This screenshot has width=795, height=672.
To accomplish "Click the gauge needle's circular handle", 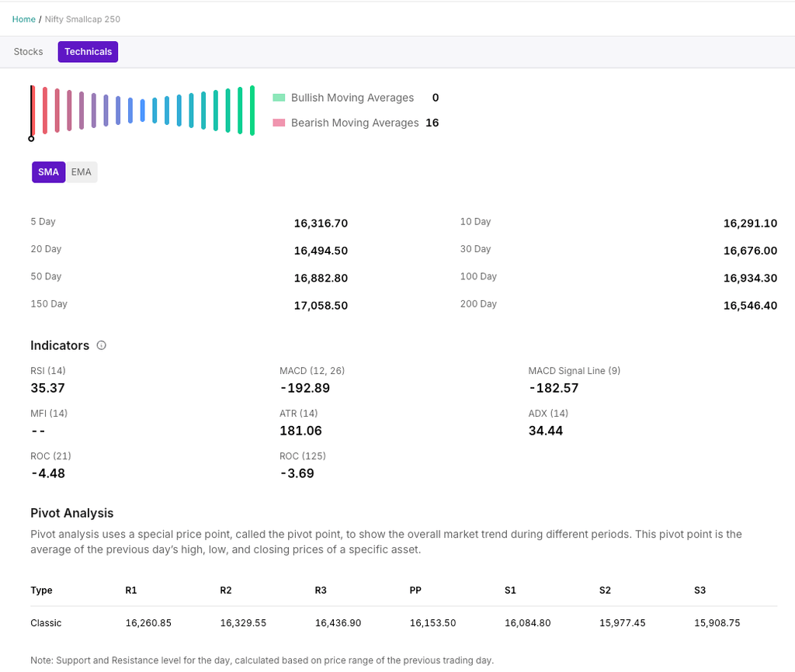I will pos(31,139).
